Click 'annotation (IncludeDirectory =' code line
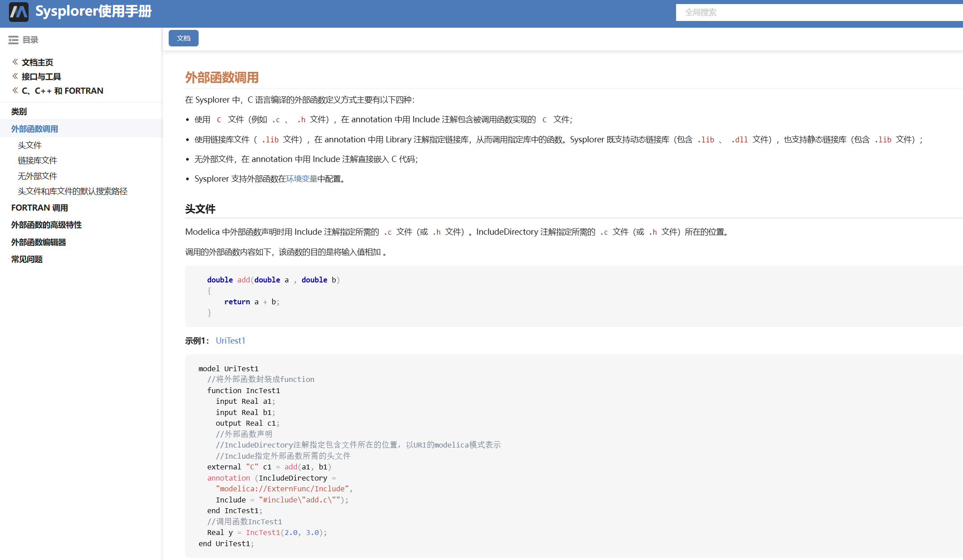Image resolution: width=963 pixels, height=560 pixels. tap(272, 478)
